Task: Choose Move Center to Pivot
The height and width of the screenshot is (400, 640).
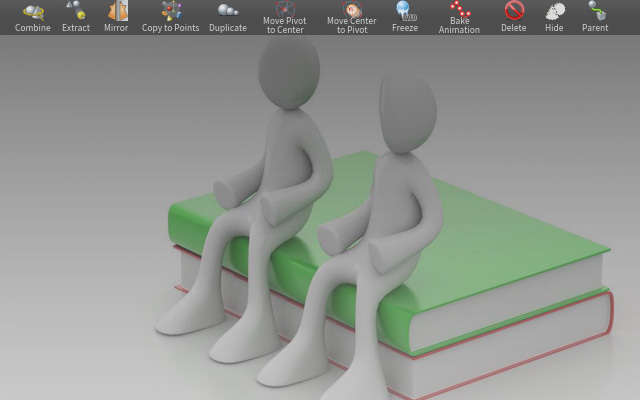Action: (352, 17)
